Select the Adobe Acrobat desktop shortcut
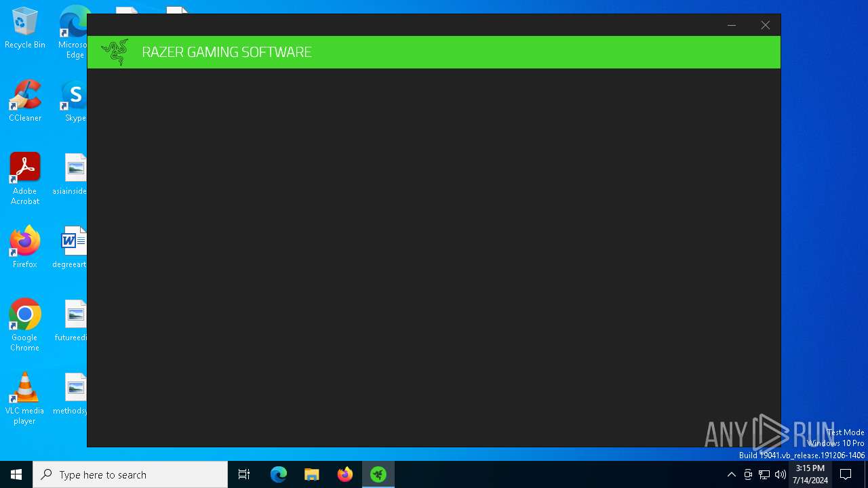868x488 pixels. [25, 179]
